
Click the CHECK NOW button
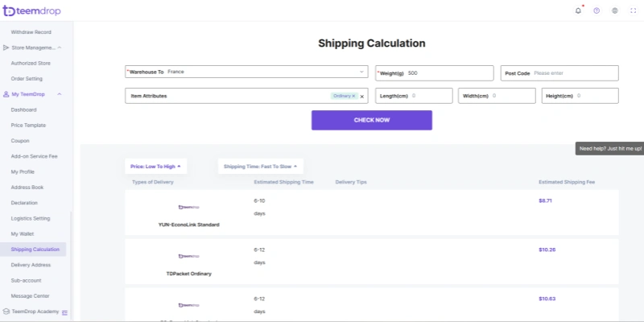(x=372, y=120)
